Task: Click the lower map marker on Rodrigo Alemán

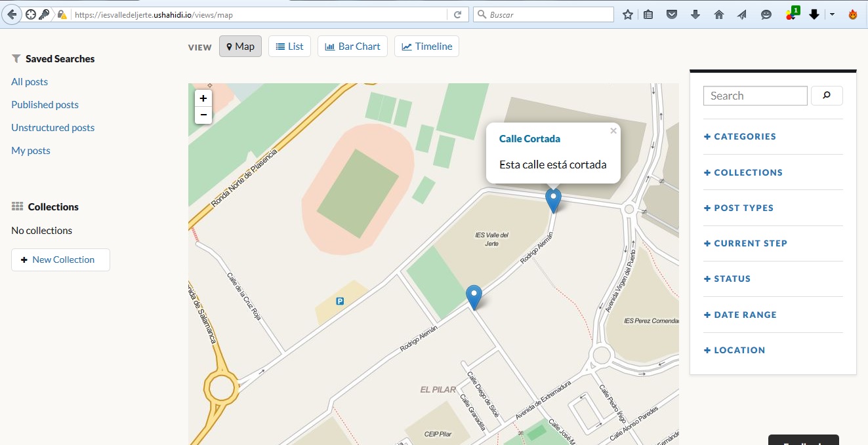Action: click(x=474, y=296)
